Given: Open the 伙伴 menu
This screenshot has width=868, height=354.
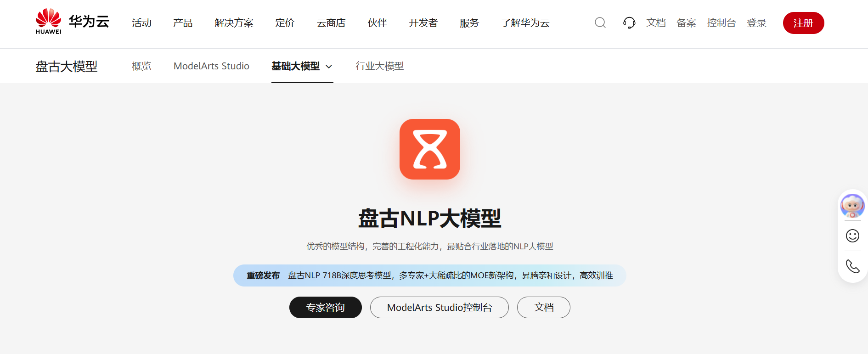Looking at the screenshot, I should click(378, 23).
